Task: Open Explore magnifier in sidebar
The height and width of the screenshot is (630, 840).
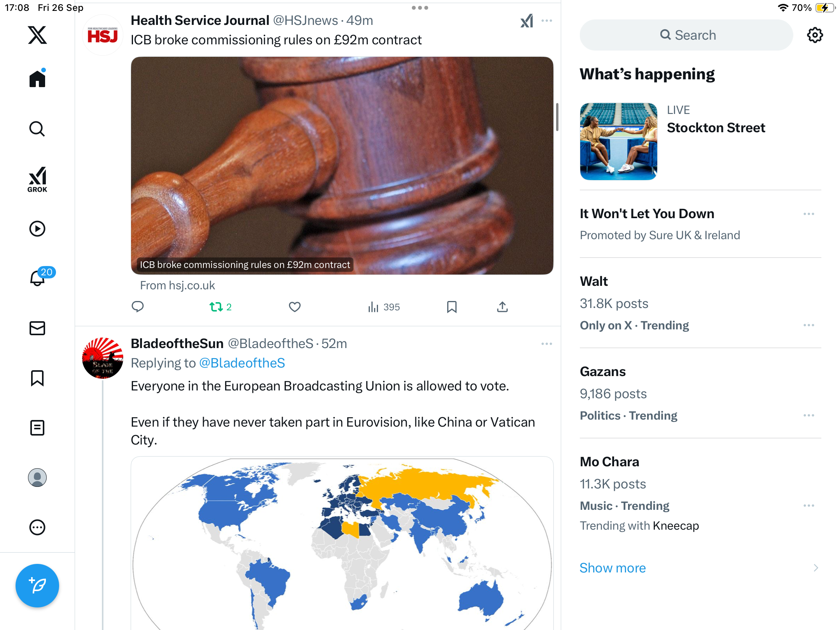Action: point(37,129)
